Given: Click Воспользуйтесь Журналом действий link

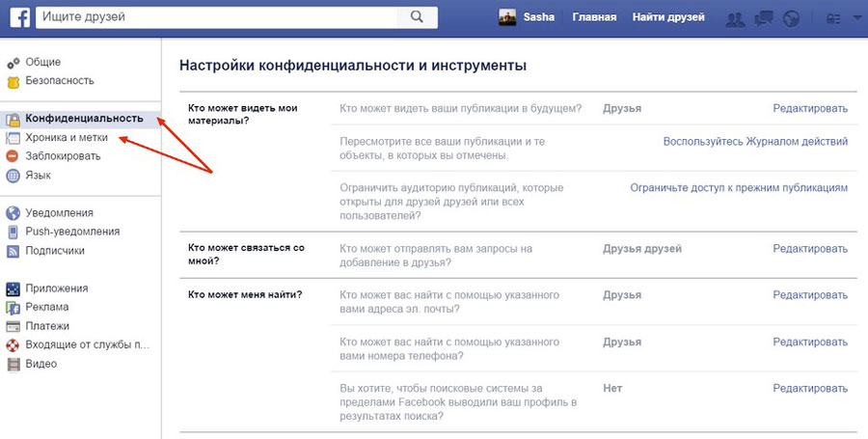Looking at the screenshot, I should click(755, 142).
